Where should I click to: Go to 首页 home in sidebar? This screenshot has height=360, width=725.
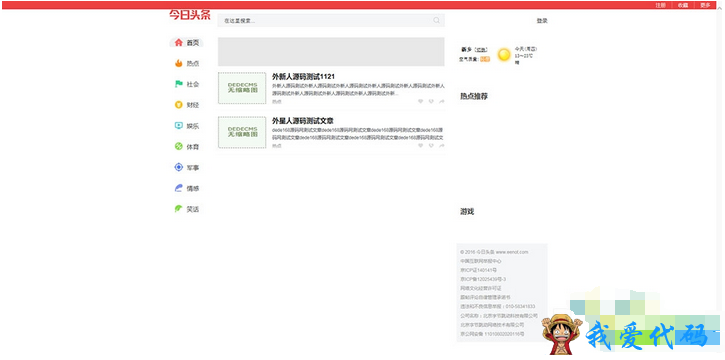pos(186,43)
